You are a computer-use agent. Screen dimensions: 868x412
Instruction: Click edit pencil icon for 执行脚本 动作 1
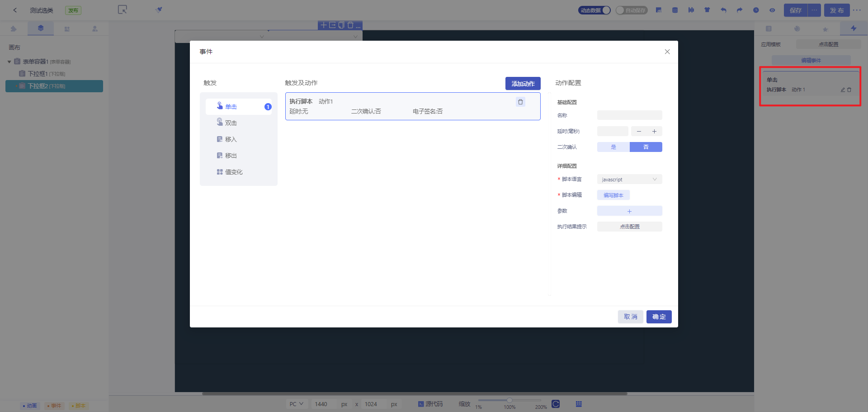pyautogui.click(x=843, y=90)
